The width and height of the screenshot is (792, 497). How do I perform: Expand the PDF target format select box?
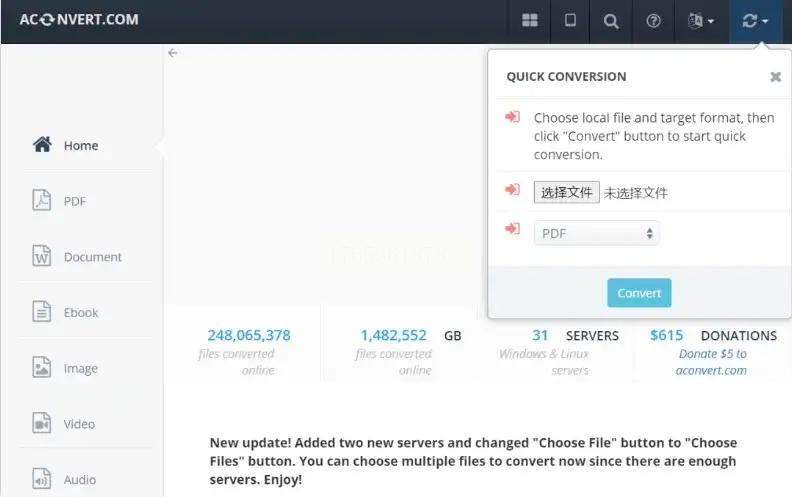(597, 233)
